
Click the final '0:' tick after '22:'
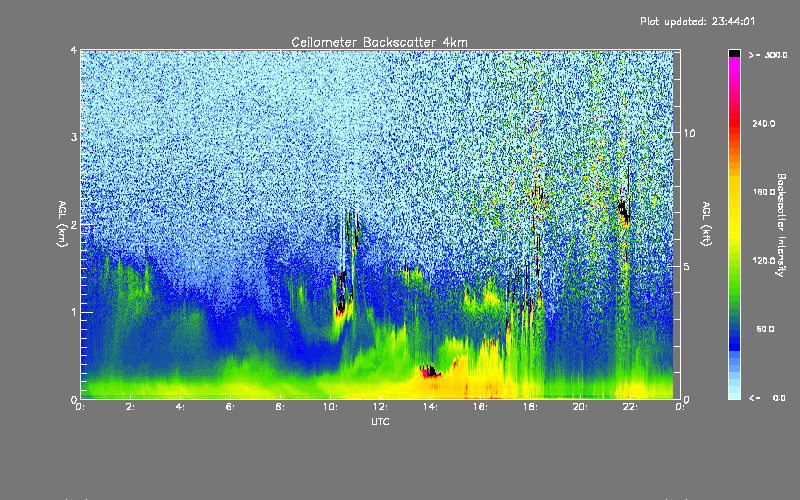(680, 407)
